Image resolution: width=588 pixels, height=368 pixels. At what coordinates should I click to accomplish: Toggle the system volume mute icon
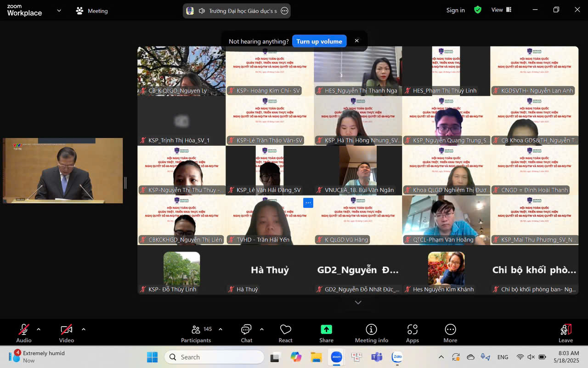pos(531,357)
